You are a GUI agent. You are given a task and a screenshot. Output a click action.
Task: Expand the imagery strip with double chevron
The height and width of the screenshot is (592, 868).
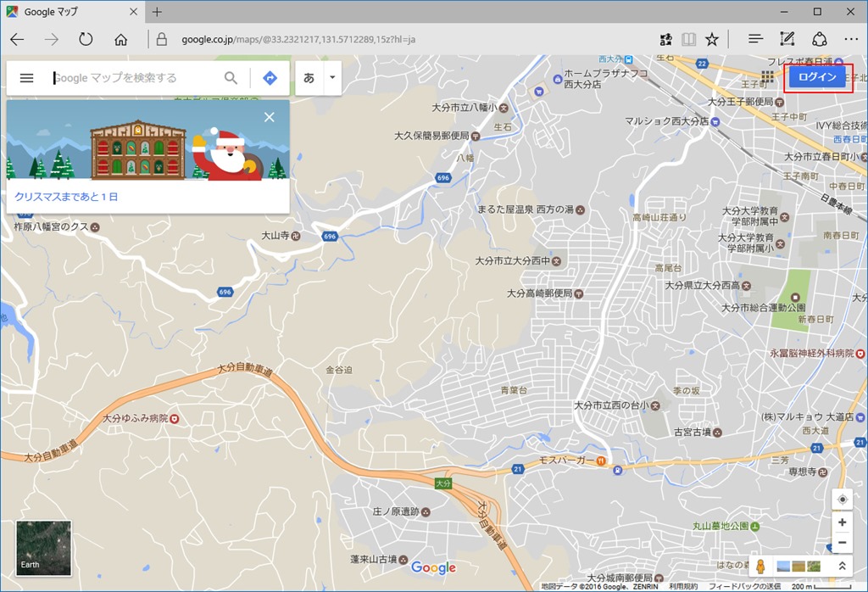click(x=842, y=567)
